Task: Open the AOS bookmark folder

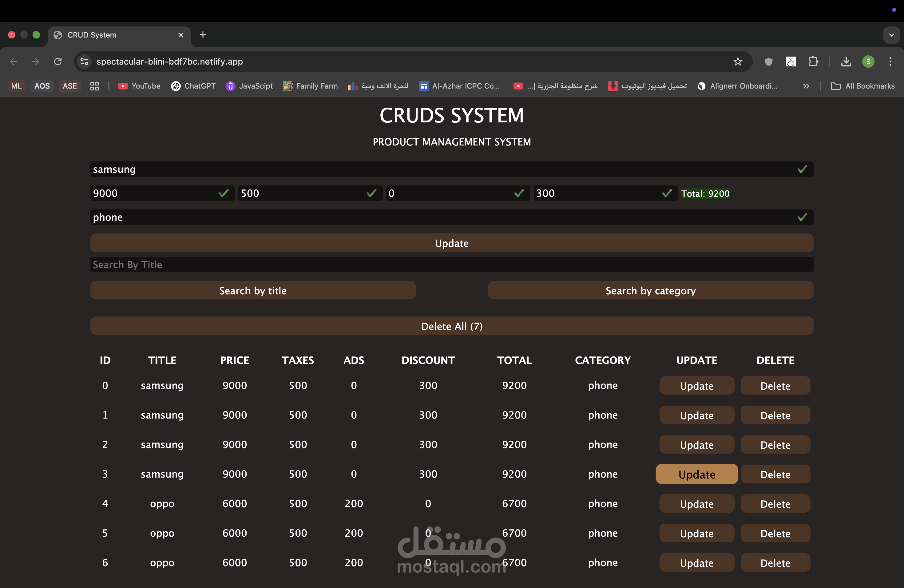Action: [x=42, y=86]
